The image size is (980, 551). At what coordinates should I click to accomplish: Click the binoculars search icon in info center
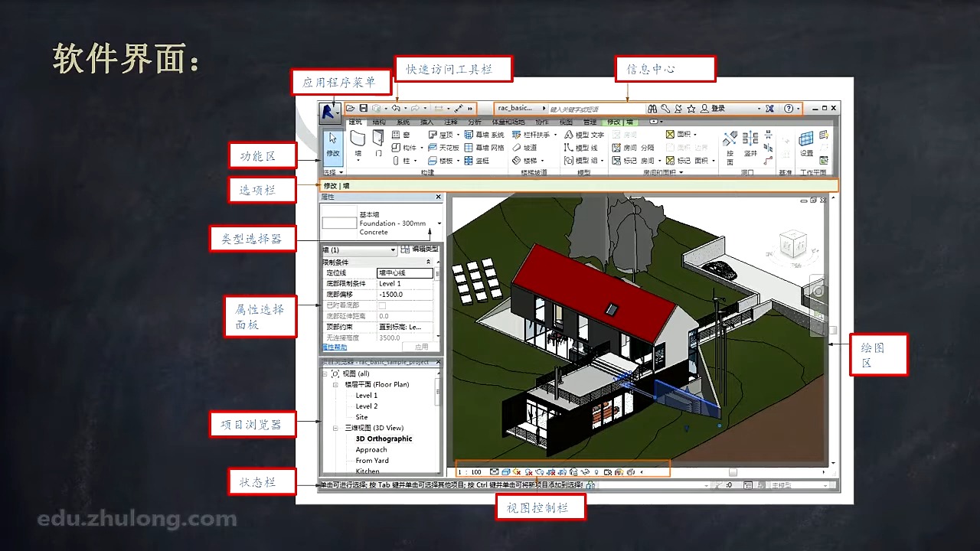[x=652, y=109]
